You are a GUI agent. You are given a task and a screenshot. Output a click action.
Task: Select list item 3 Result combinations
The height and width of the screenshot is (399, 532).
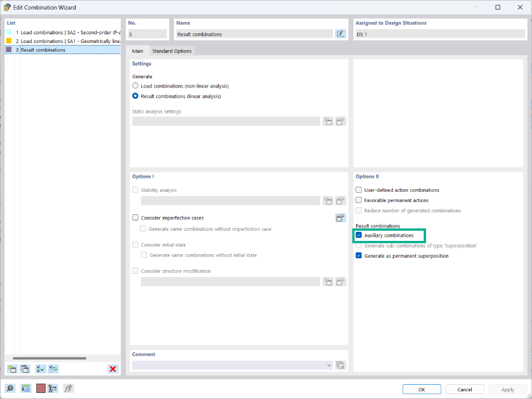63,50
